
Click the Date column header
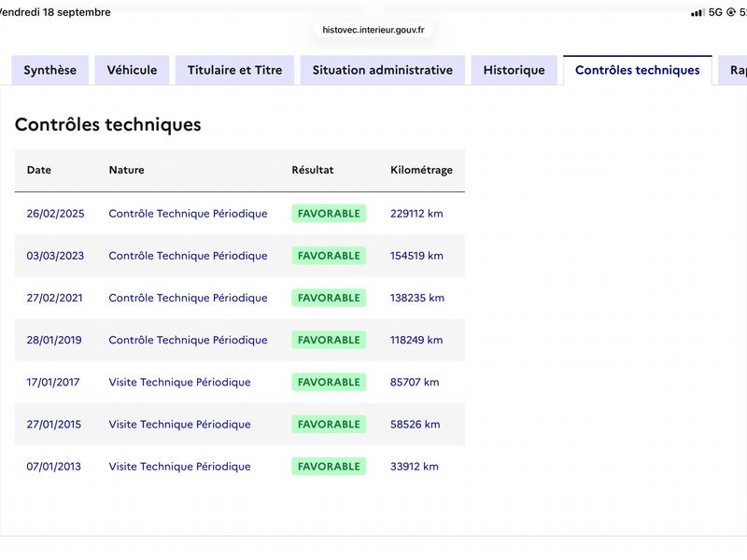tap(39, 170)
